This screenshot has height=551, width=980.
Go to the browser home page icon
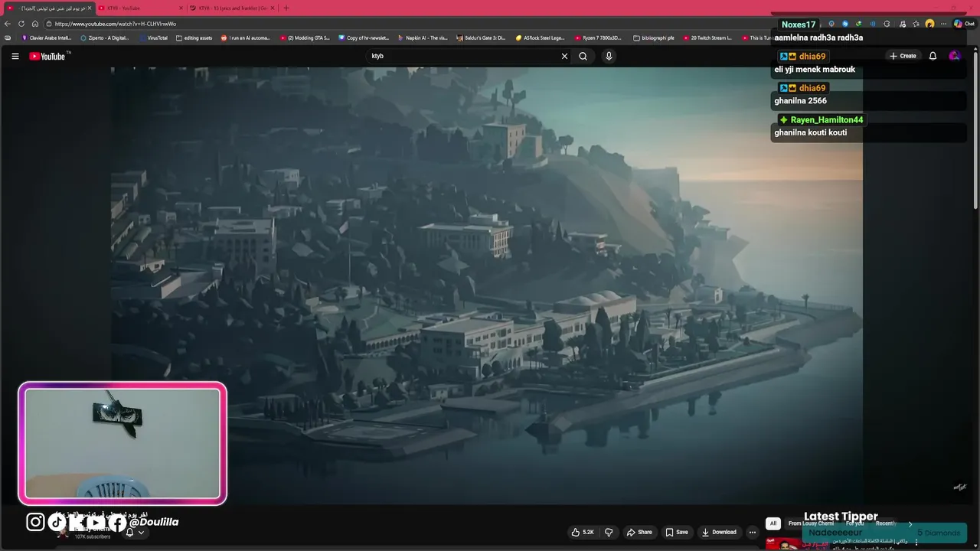(x=34, y=24)
